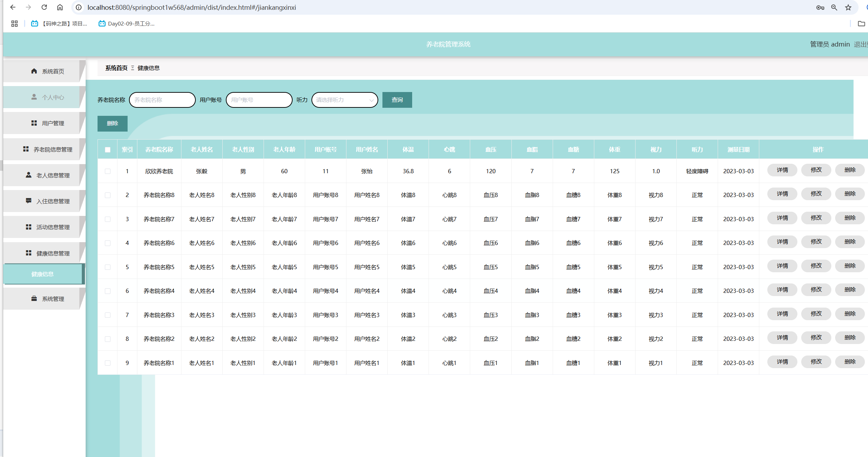Image resolution: width=868 pixels, height=457 pixels.
Task: Focus the 养老院名称 search field
Action: click(162, 100)
